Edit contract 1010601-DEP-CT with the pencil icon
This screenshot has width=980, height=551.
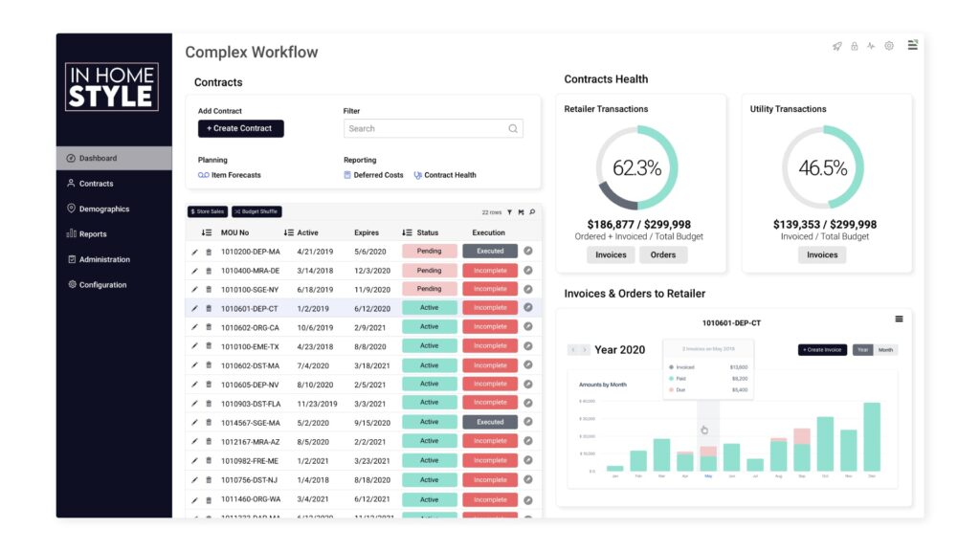point(195,309)
